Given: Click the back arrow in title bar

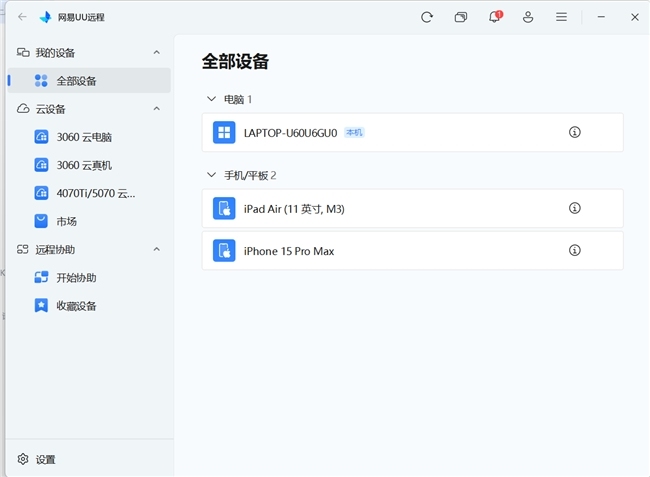Looking at the screenshot, I should point(22,17).
